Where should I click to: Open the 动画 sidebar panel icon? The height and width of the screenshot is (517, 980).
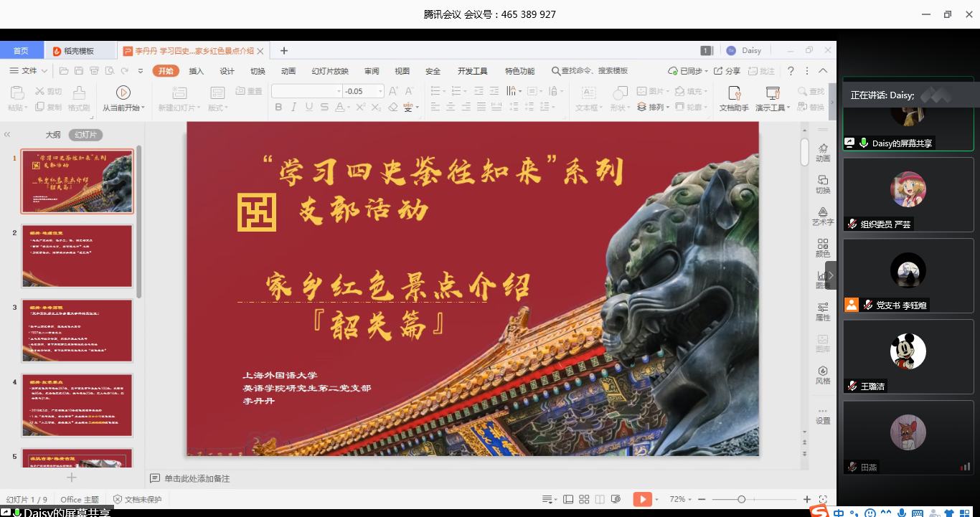click(x=822, y=152)
